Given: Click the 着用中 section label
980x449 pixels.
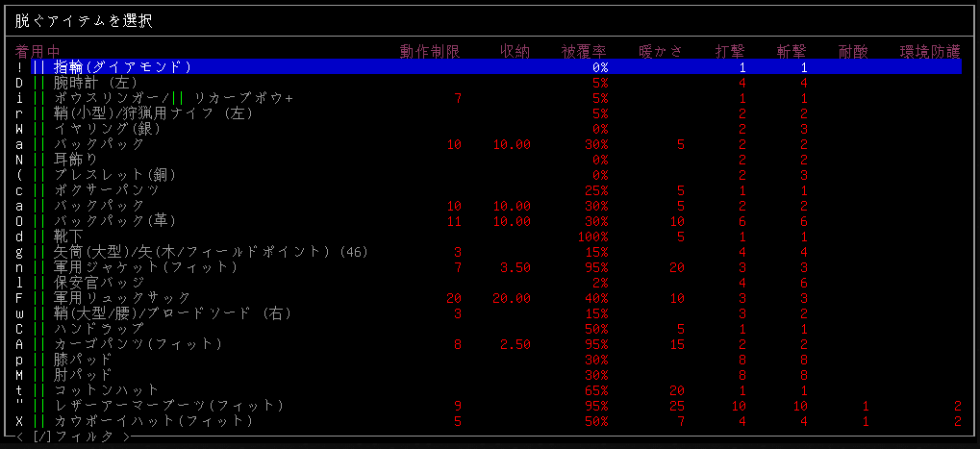Looking at the screenshot, I should click(x=38, y=51).
